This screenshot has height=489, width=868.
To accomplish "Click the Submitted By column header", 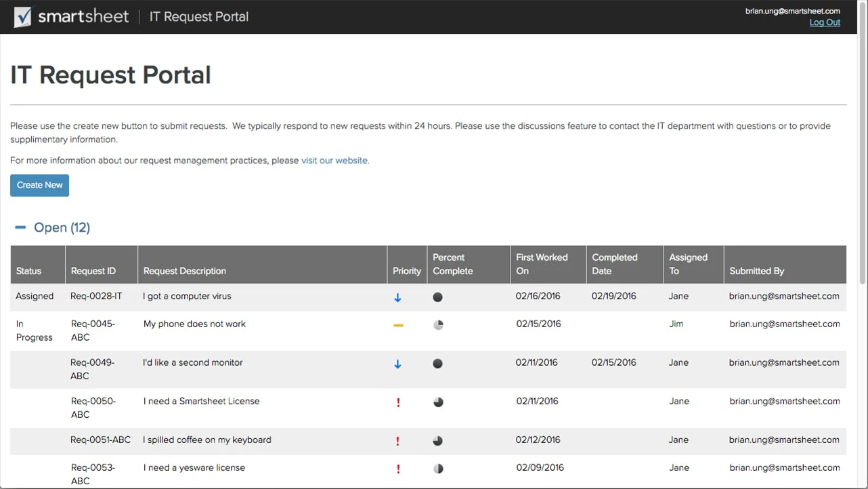I will (x=785, y=264).
